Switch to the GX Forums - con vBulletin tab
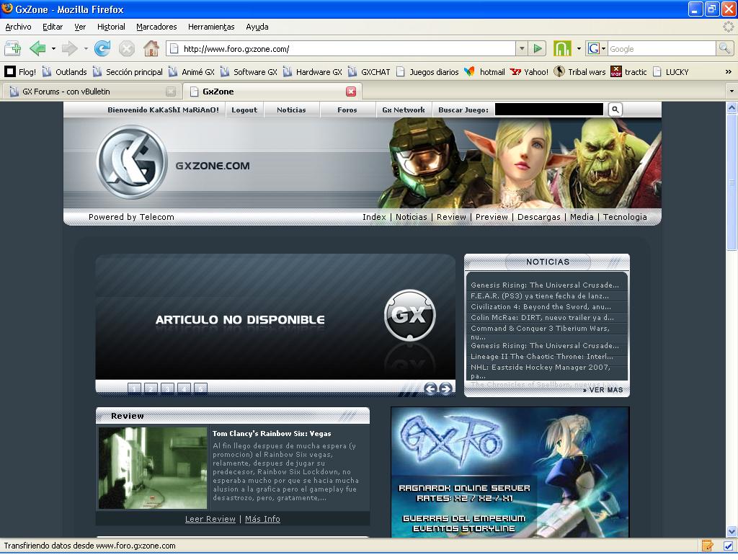The height and width of the screenshot is (560, 738). (x=91, y=92)
